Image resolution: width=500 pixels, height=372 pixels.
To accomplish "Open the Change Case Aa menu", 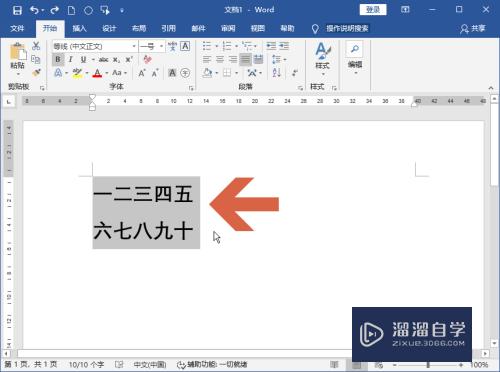I will [x=119, y=73].
